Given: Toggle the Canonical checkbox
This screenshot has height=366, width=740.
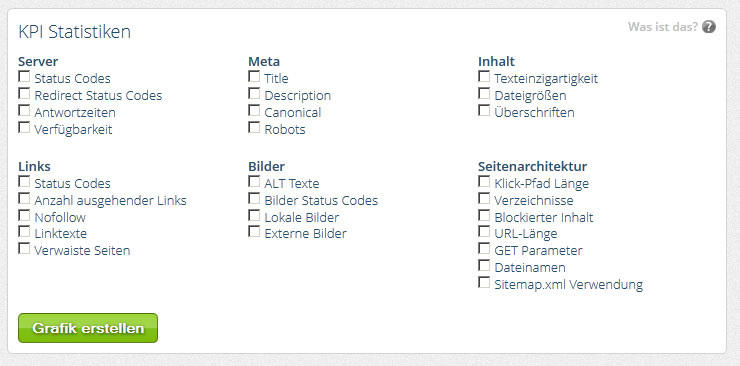Looking at the screenshot, I should click(254, 110).
